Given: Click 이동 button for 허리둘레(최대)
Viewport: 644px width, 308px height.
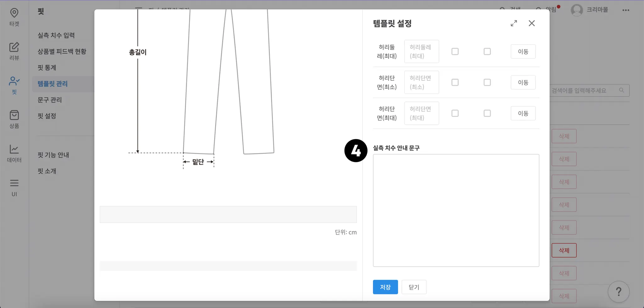Looking at the screenshot, I should [523, 51].
